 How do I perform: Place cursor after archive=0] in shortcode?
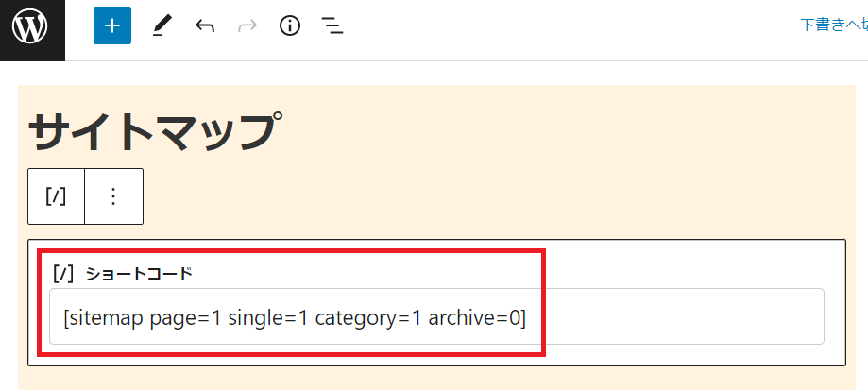pos(526,318)
